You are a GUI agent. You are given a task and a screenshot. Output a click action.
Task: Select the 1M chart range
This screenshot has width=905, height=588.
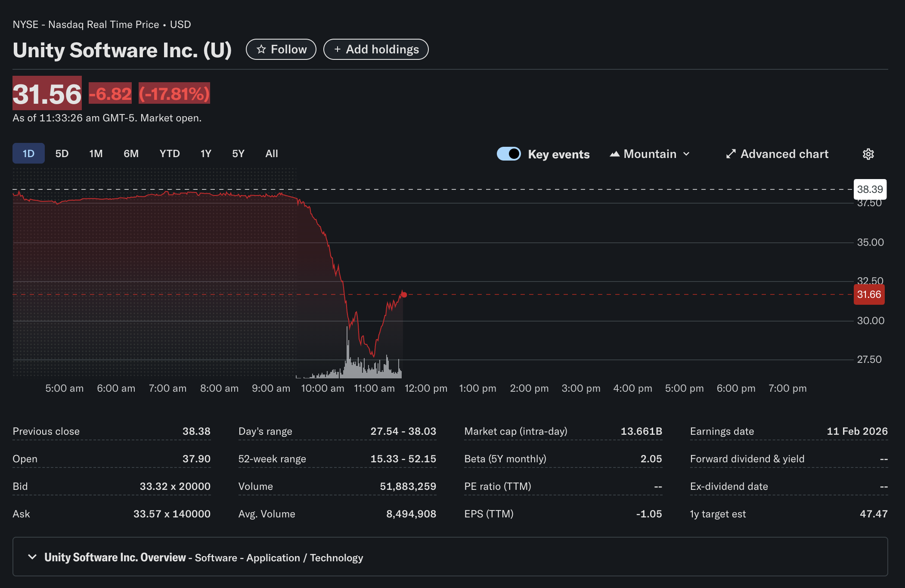coord(96,154)
